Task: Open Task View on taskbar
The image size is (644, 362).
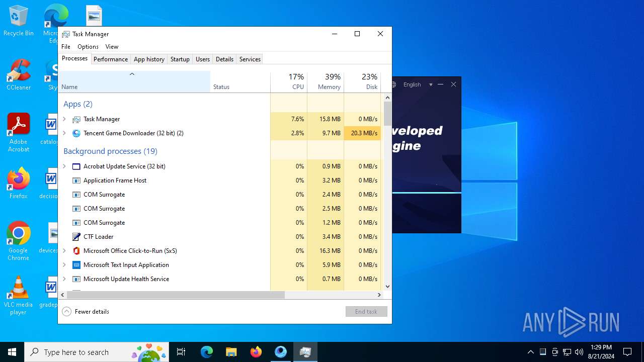Action: click(181, 352)
